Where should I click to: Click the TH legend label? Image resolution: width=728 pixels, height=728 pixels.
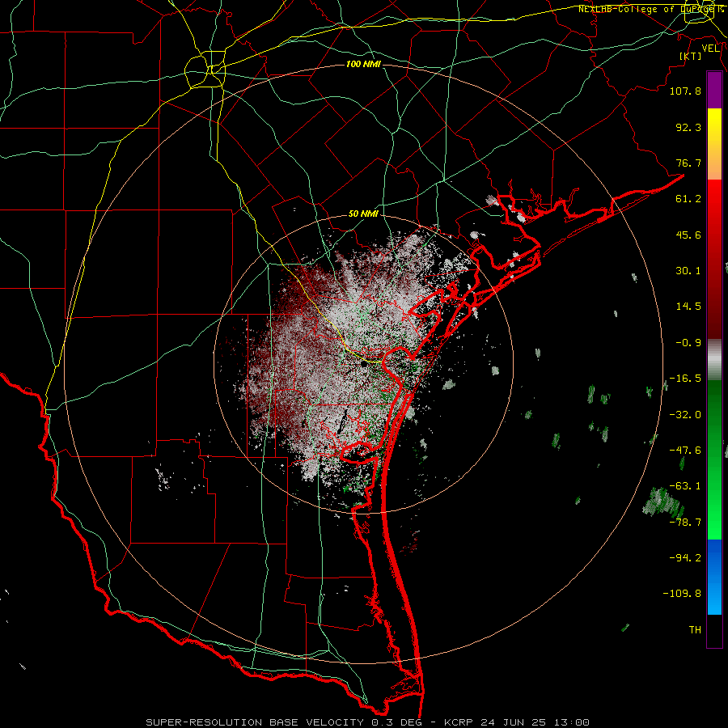coord(695,630)
